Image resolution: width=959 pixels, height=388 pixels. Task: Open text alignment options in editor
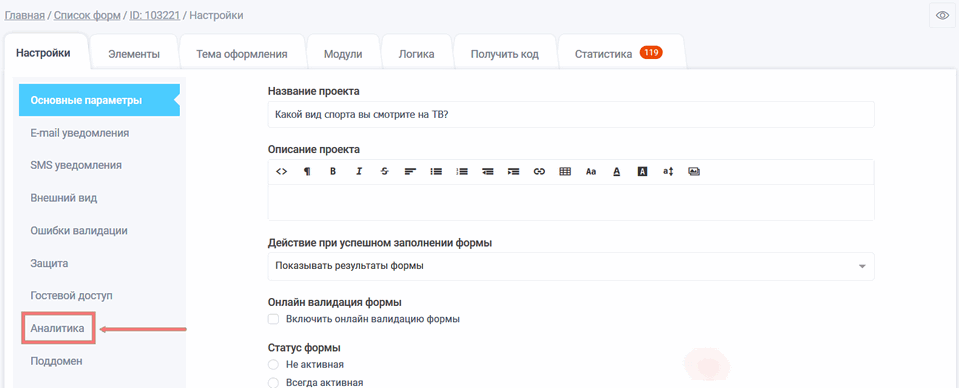click(x=410, y=172)
